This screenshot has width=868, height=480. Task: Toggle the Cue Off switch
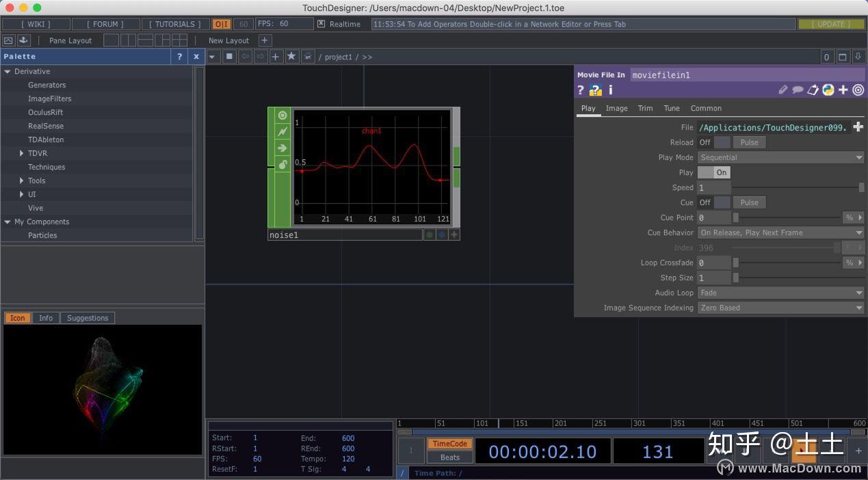714,202
